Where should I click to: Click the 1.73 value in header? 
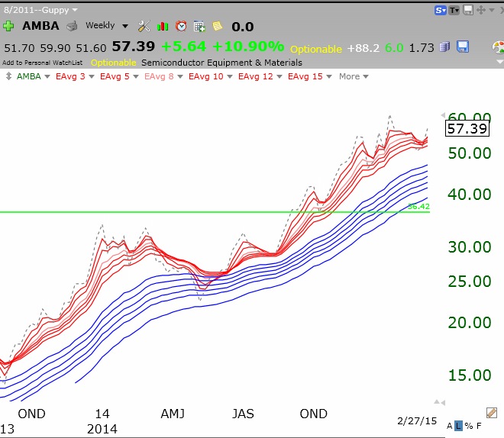tap(422, 48)
